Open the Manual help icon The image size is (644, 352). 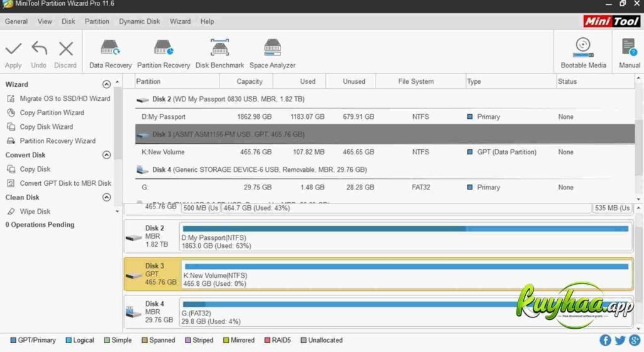629,47
